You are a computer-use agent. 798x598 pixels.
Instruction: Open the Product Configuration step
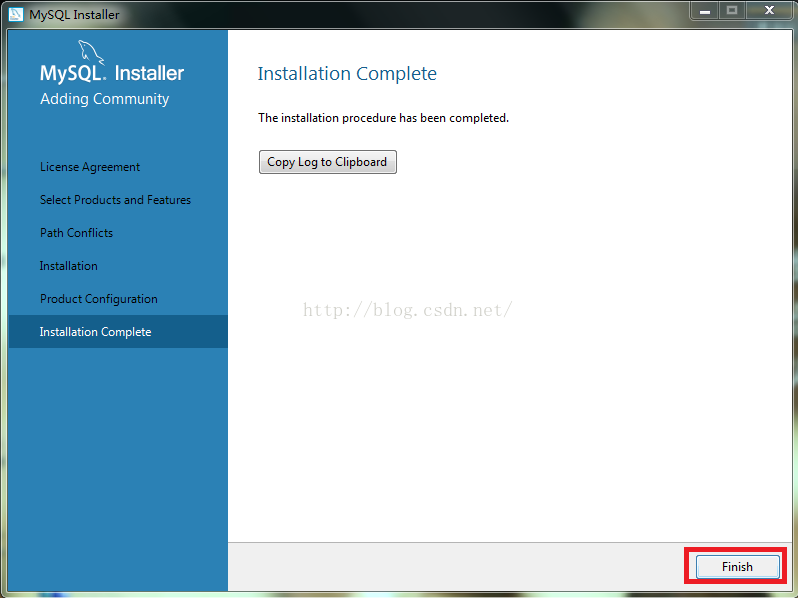point(98,299)
